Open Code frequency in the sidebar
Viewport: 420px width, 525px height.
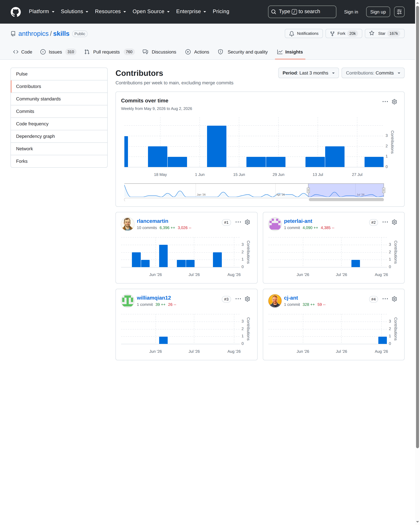(x=59, y=124)
